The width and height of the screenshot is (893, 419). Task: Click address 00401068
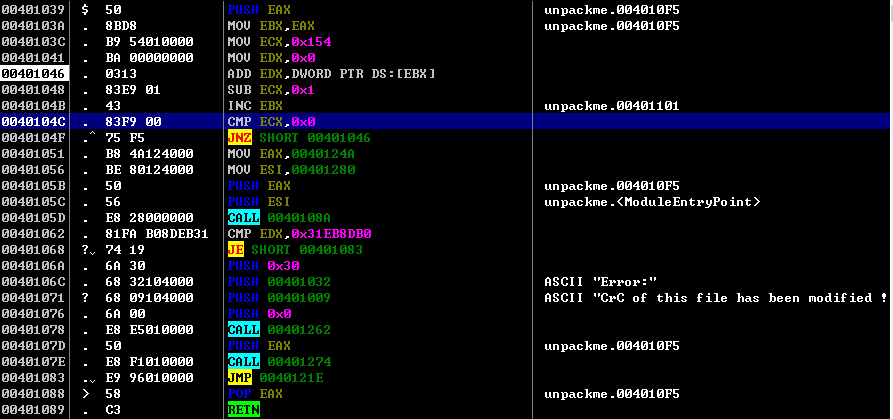pos(34,249)
